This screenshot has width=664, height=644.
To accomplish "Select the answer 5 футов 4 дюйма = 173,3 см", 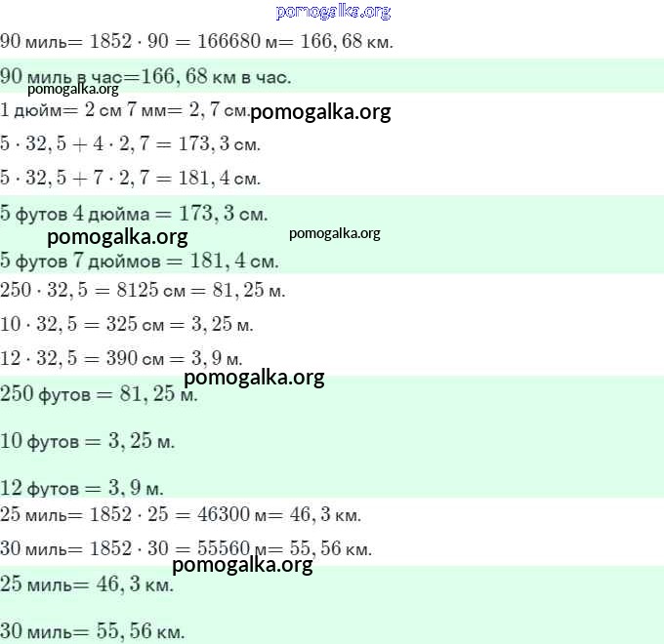I will (134, 213).
